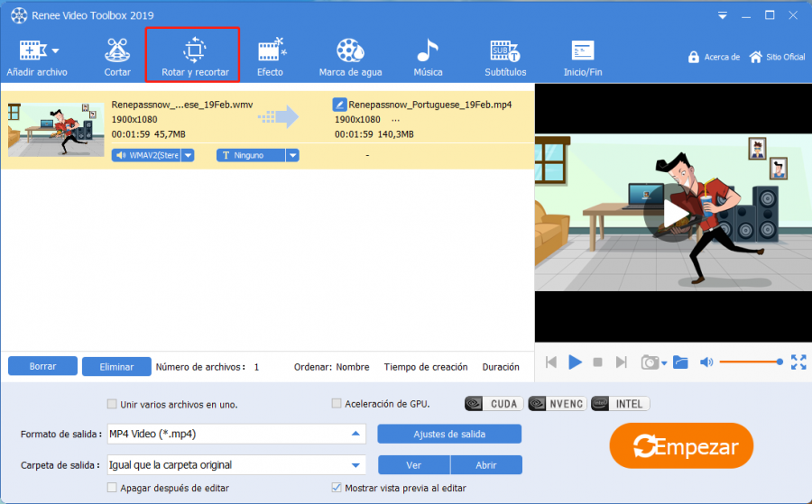
Task: Select Renepassnow_Portuguese_19Feb.mp4 output name
Action: (430, 105)
